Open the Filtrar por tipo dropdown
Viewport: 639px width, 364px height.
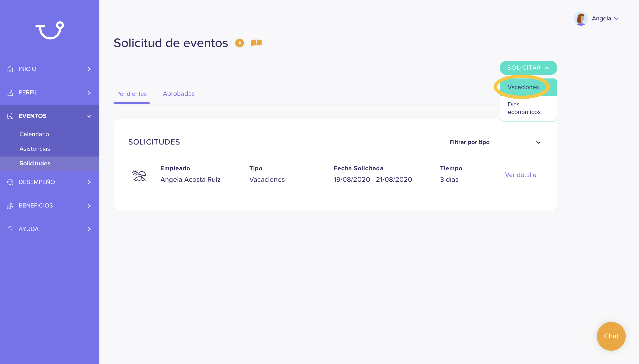pos(495,142)
